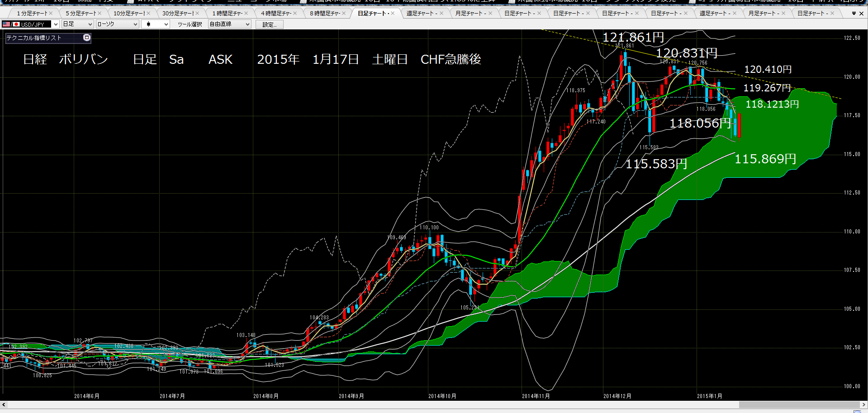Image resolution: width=868 pixels, height=413 pixels.
Task: Click the 2014年12月 date axis label
Action: [x=617, y=396]
